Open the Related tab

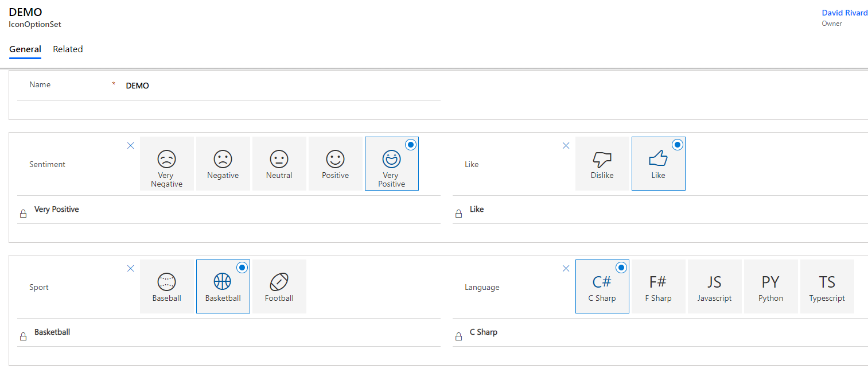tap(68, 49)
